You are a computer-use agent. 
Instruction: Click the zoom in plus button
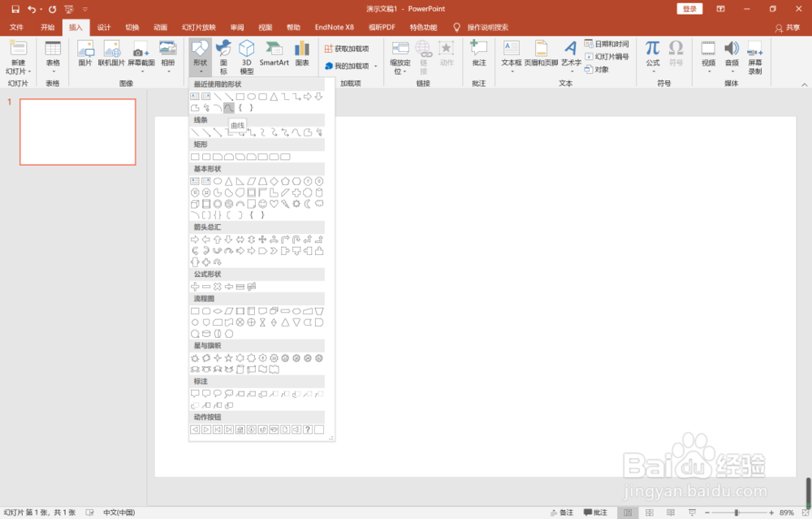pyautogui.click(x=771, y=513)
